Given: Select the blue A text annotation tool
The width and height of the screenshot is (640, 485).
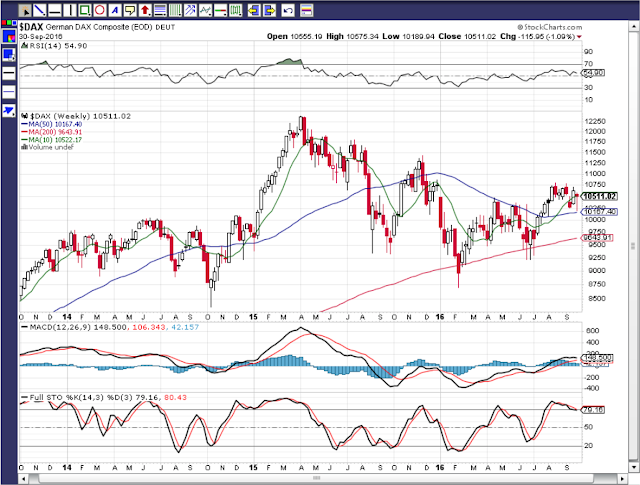Looking at the screenshot, I should tap(115, 10).
